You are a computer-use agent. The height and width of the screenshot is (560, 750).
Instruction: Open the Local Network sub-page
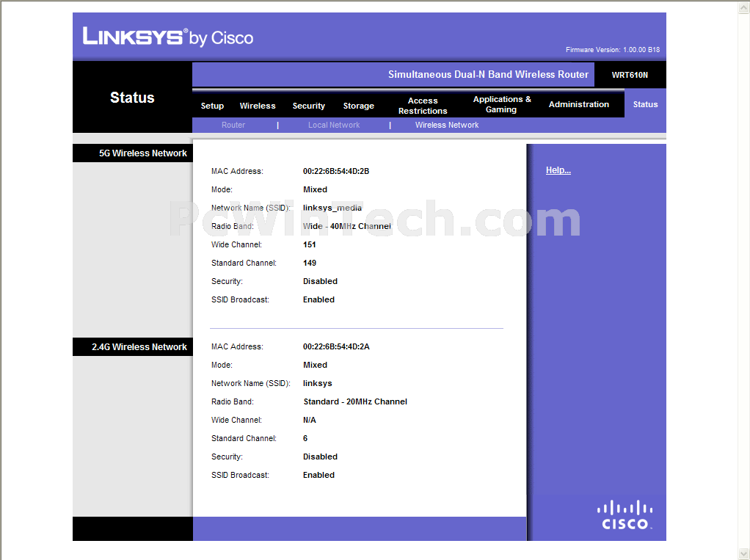point(334,125)
